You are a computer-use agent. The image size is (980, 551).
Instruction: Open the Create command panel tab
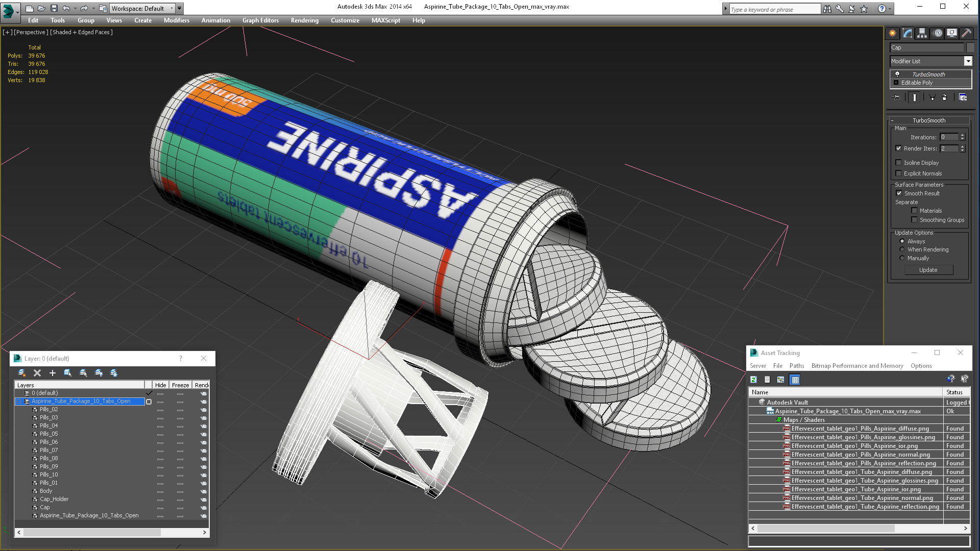click(x=892, y=33)
